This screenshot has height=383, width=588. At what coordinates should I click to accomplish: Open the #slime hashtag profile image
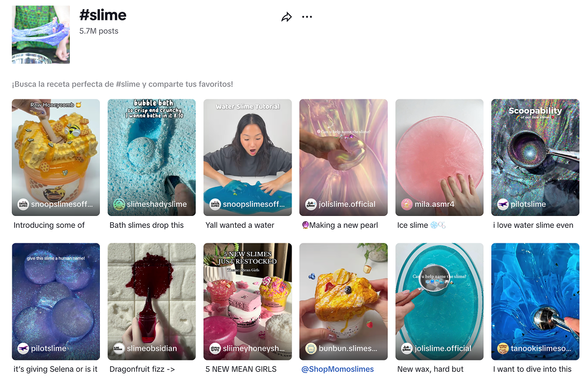click(x=41, y=34)
